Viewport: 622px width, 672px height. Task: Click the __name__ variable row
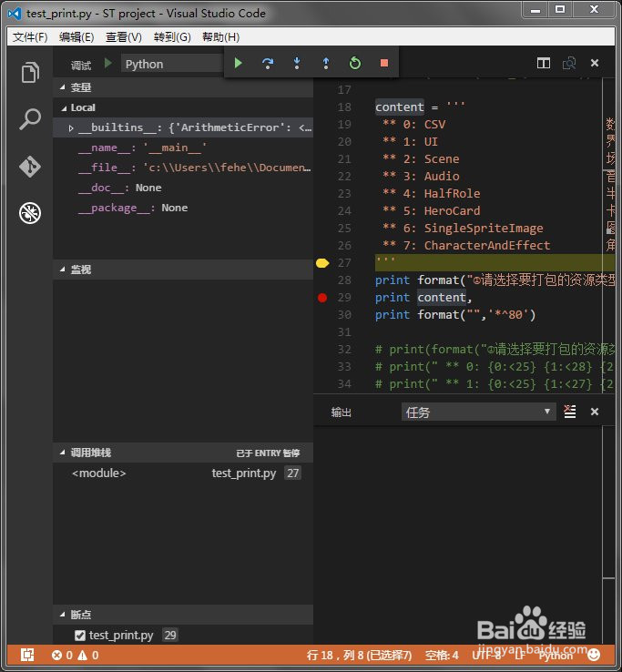[x=183, y=148]
